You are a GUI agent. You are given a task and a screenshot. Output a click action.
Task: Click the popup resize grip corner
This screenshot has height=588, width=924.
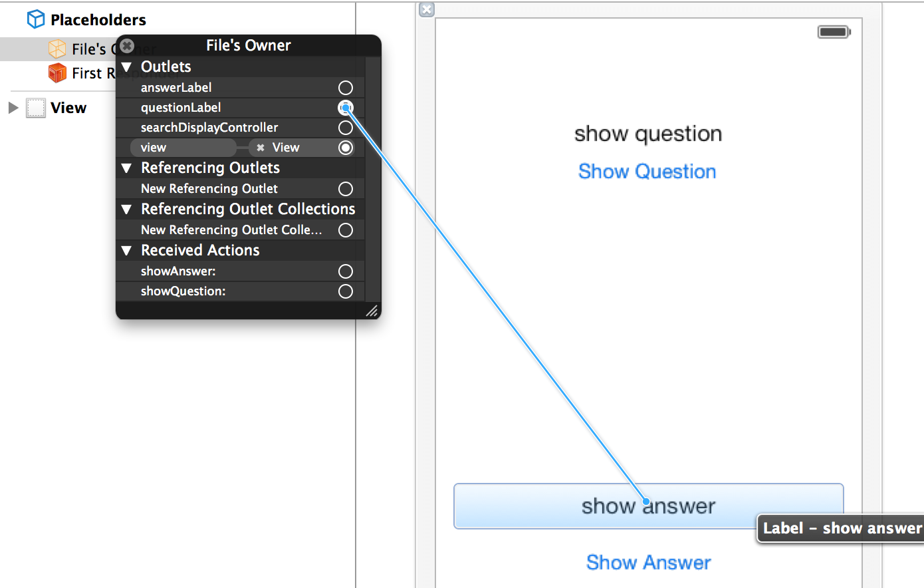pyautogui.click(x=372, y=311)
